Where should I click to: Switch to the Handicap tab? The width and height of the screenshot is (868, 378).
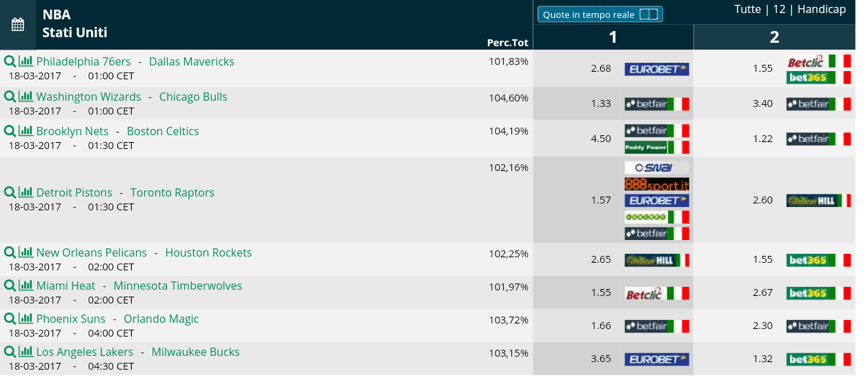click(822, 10)
